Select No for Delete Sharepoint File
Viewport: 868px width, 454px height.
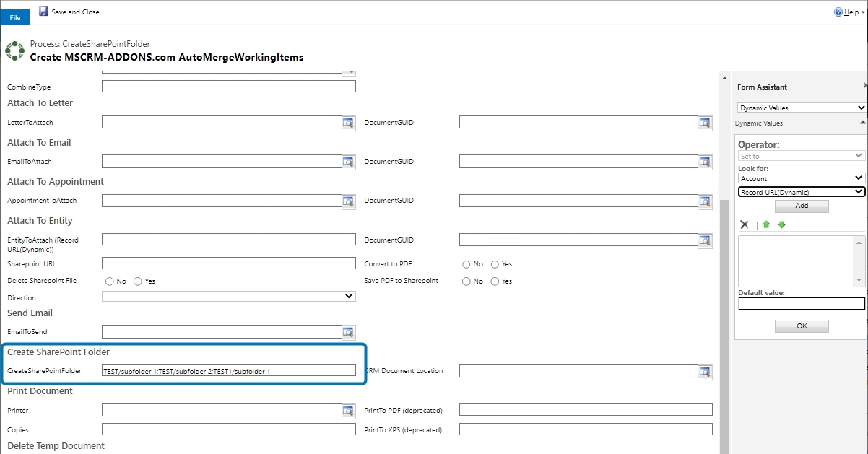[110, 281]
